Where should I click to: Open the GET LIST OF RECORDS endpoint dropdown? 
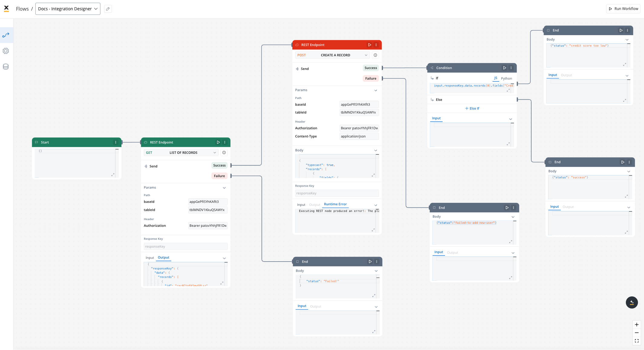tap(181, 153)
